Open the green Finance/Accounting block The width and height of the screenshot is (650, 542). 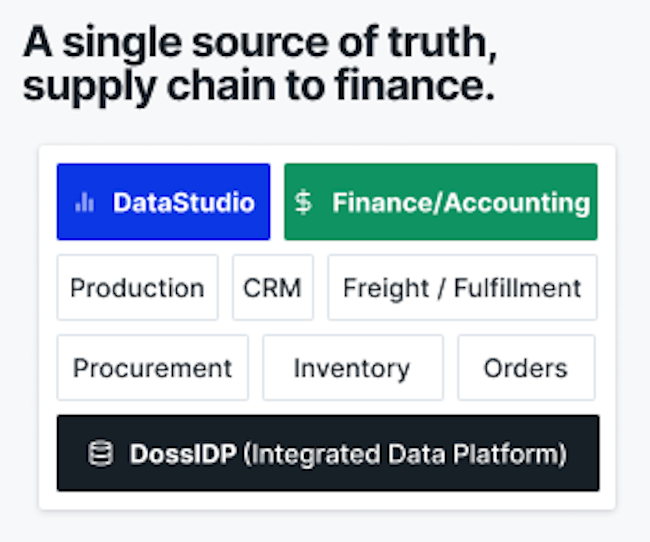441,202
